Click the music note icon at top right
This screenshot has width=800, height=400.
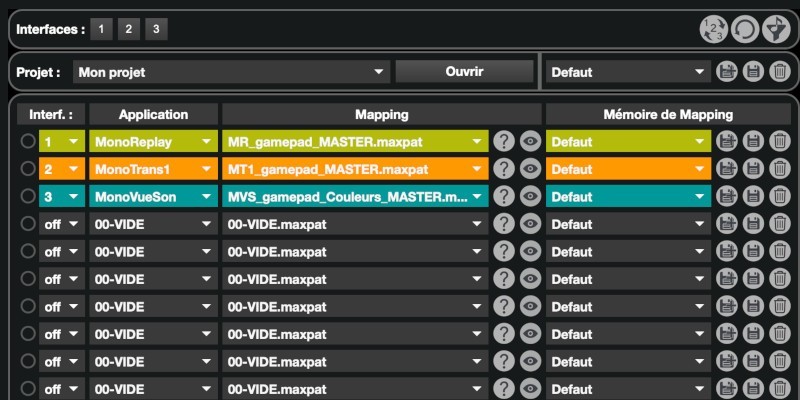[776, 29]
